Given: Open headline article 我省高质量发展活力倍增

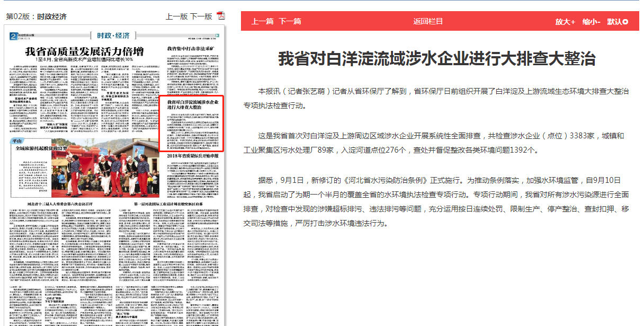Looking at the screenshot, I should pos(85,52).
